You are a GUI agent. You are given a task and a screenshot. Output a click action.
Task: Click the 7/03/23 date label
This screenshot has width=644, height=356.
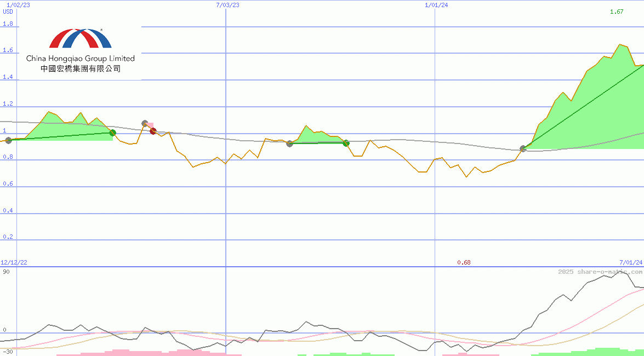(228, 5)
